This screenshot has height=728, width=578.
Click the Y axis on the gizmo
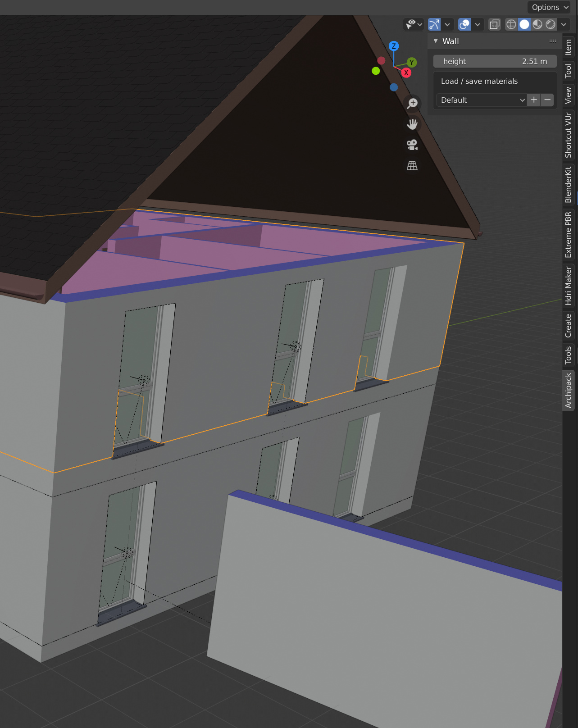point(412,63)
